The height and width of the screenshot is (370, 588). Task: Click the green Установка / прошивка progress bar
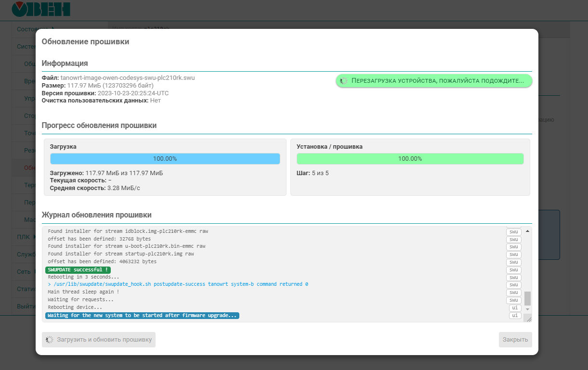tap(410, 159)
